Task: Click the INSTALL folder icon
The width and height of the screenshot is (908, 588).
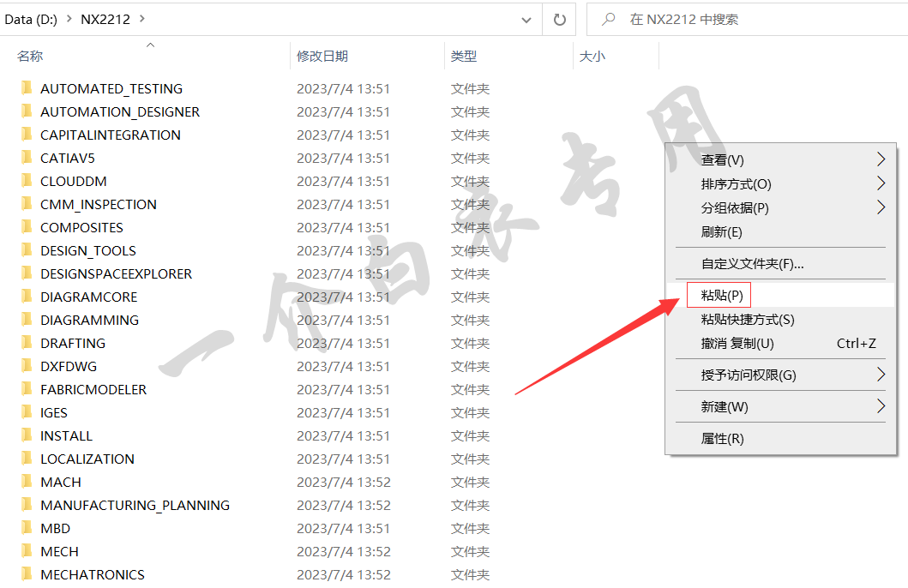Action: point(26,435)
